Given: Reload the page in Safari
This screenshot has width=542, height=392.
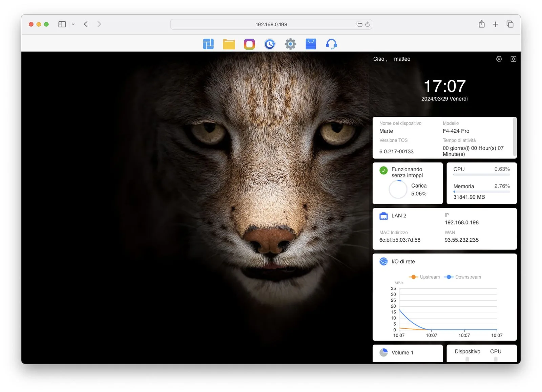Looking at the screenshot, I should [368, 24].
